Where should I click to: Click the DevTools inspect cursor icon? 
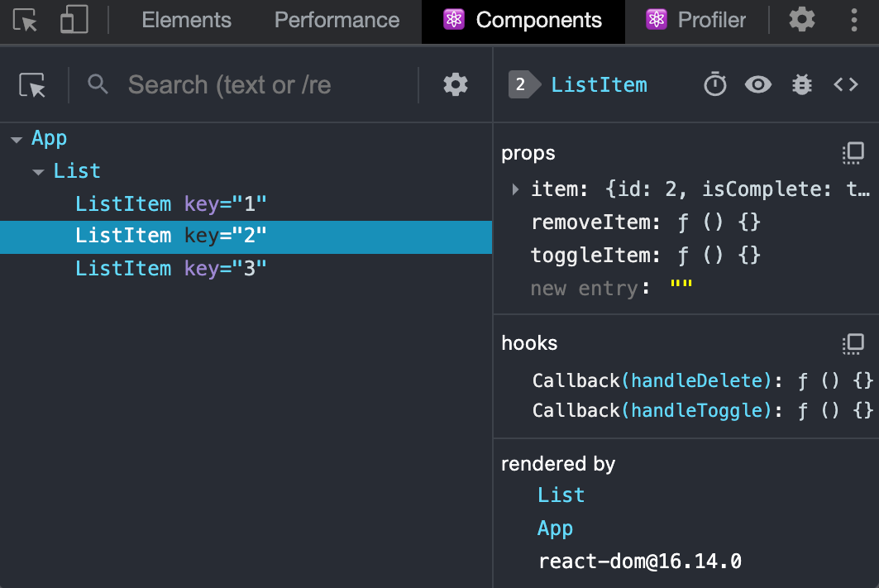pyautogui.click(x=26, y=20)
